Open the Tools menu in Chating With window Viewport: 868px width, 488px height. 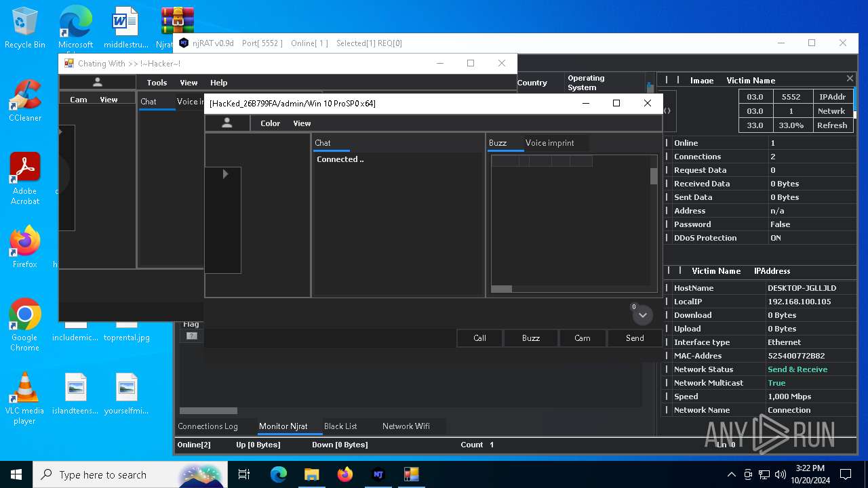coord(157,83)
